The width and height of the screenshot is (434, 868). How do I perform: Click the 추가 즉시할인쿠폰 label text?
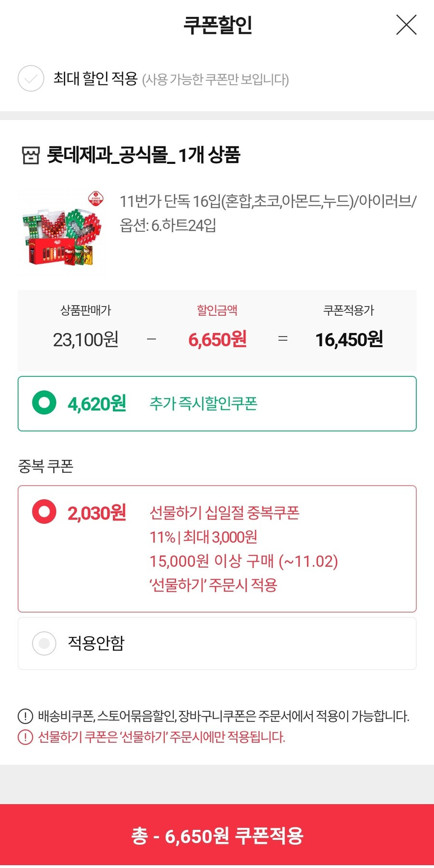pyautogui.click(x=203, y=403)
